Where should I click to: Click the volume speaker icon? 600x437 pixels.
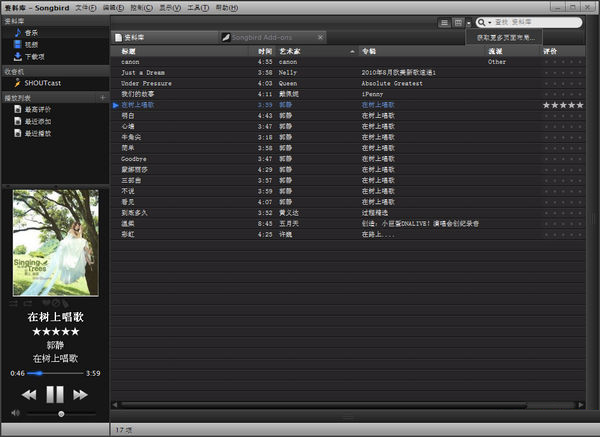point(15,412)
